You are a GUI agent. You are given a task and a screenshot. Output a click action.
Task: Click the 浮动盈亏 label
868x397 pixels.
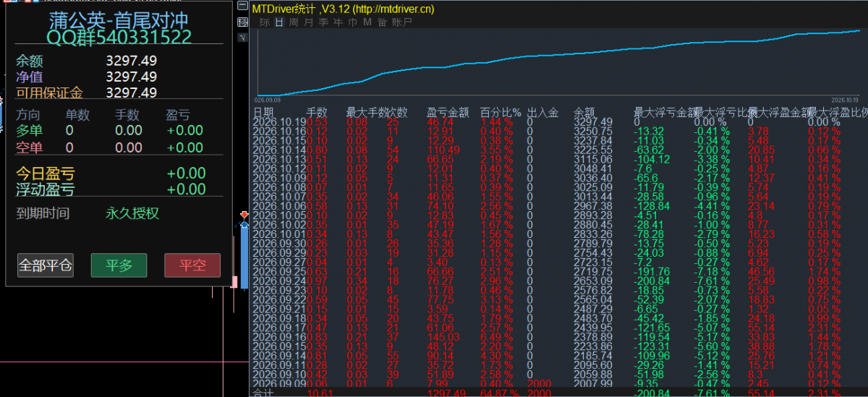[x=45, y=189]
